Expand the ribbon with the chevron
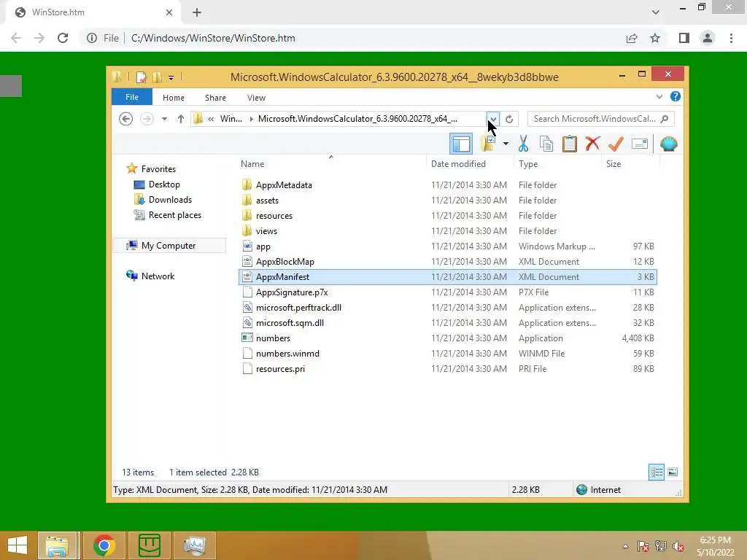Image resolution: width=747 pixels, height=560 pixels. pos(659,97)
